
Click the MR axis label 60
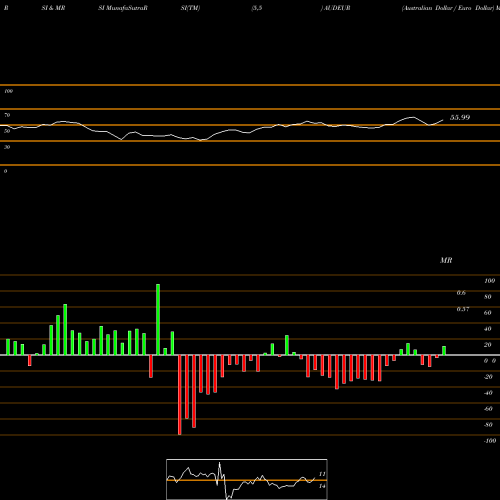coord(488,313)
